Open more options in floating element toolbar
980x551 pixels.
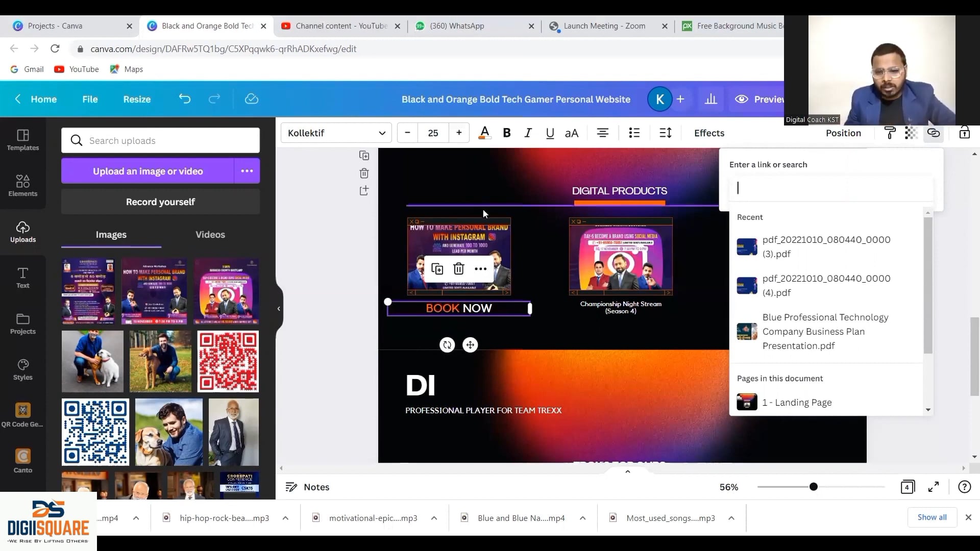[480, 269]
